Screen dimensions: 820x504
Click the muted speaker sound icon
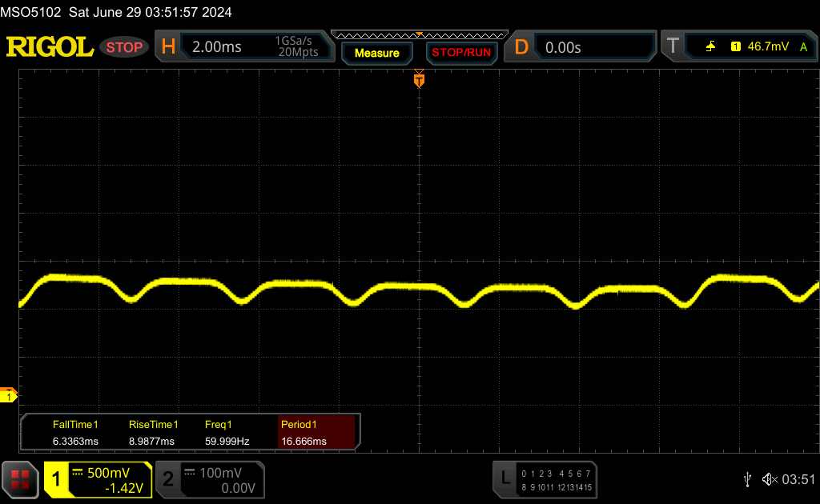tap(770, 479)
